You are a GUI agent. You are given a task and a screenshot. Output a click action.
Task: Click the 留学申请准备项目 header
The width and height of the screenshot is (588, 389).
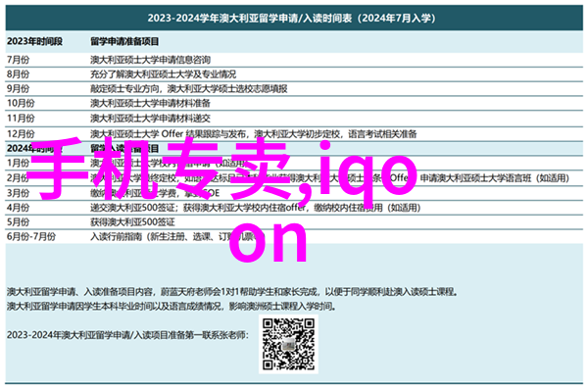(x=124, y=41)
